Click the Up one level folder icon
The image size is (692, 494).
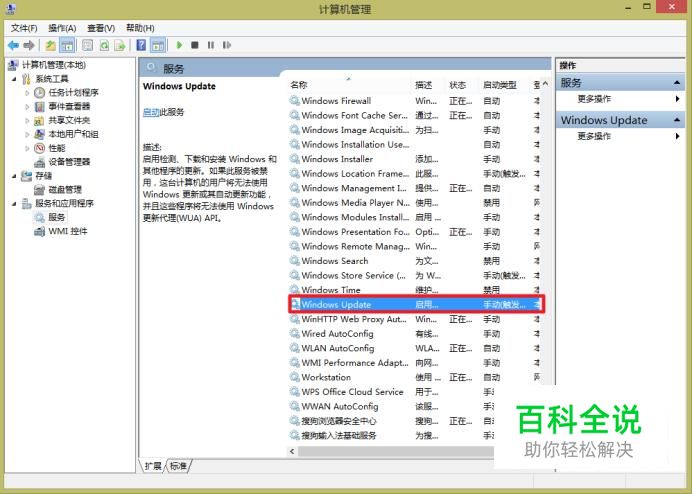pyautogui.click(x=51, y=45)
